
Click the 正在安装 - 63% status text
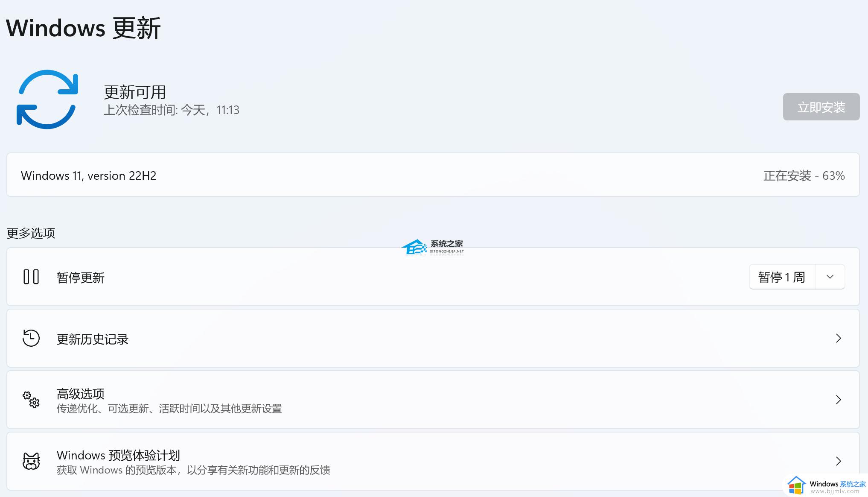[804, 175]
